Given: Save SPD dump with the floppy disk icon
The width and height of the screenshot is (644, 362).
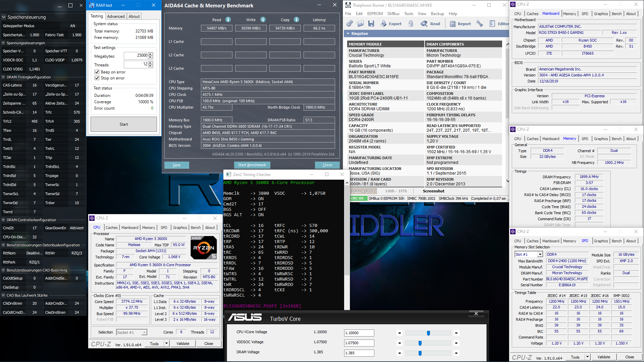Looking at the screenshot, I should pos(371,23).
